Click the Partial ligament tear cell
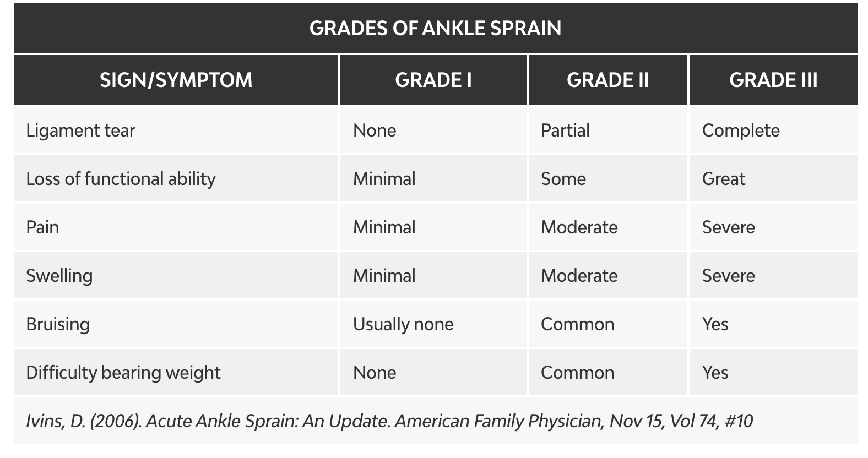 coord(565,130)
